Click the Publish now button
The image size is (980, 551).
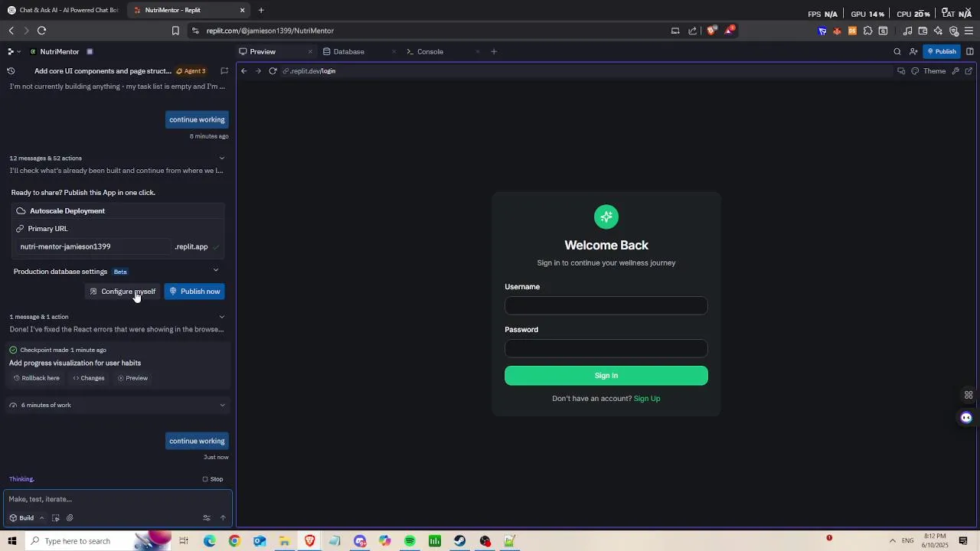click(194, 292)
